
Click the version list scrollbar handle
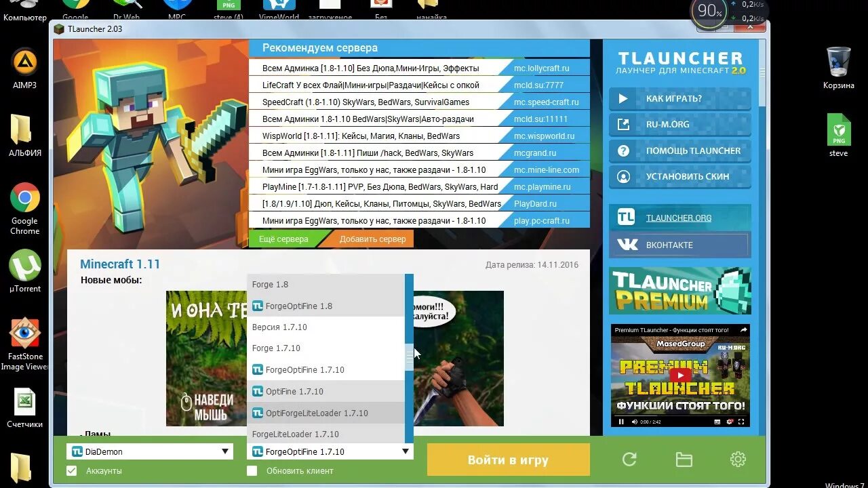click(x=409, y=357)
